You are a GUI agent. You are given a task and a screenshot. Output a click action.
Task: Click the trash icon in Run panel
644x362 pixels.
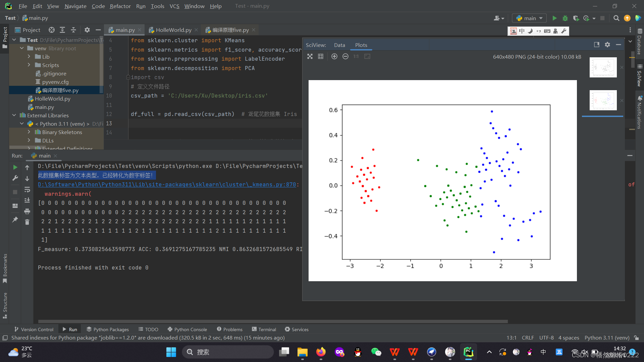click(x=27, y=222)
